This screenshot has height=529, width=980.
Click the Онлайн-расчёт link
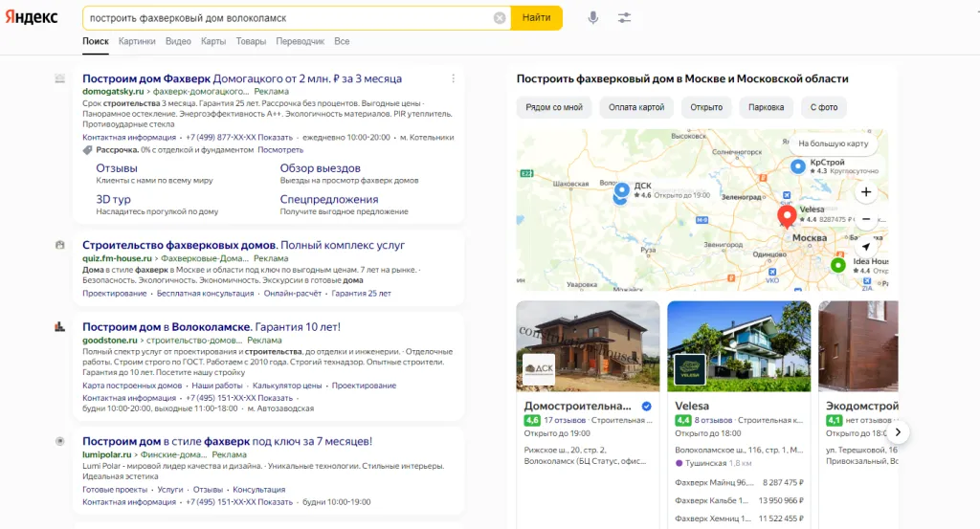pos(293,294)
